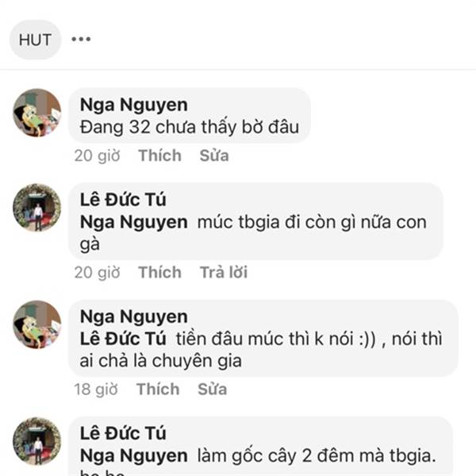The width and height of the screenshot is (476, 476).
Task: Open author name Nga Nguyen on third comment
Action: click(134, 317)
